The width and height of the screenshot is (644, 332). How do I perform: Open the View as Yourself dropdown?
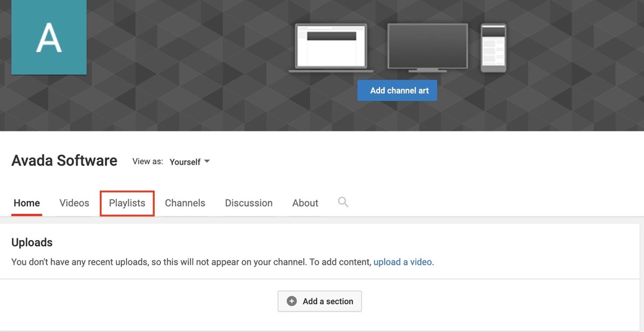[189, 162]
